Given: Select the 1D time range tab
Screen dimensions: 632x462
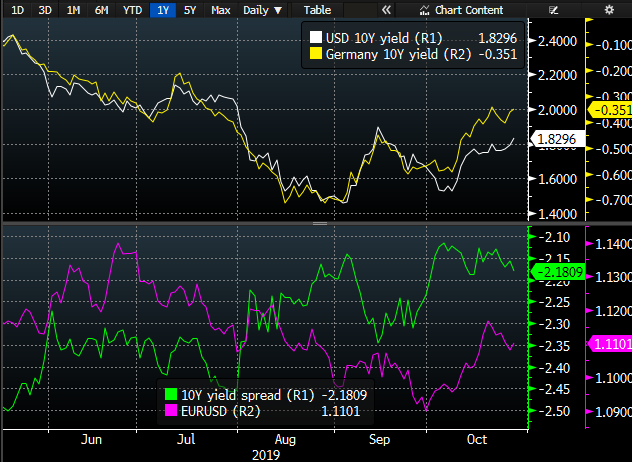Looking at the screenshot, I should click(x=17, y=10).
